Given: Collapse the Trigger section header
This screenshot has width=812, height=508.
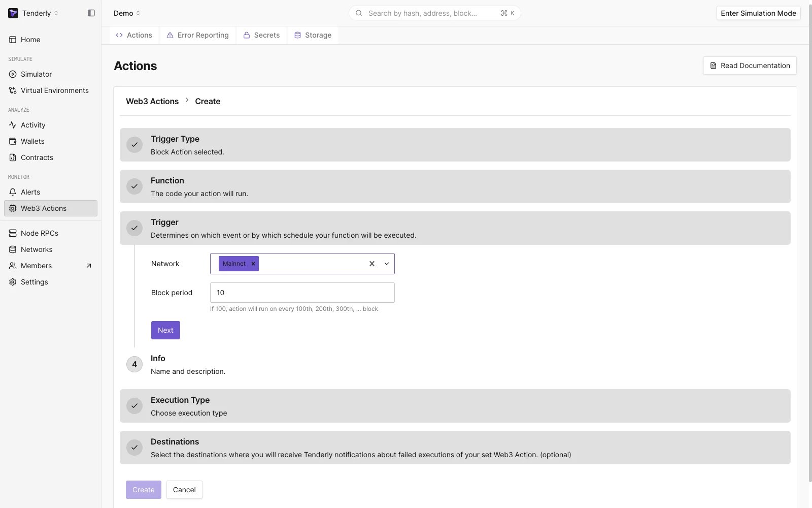Looking at the screenshot, I should 455,228.
